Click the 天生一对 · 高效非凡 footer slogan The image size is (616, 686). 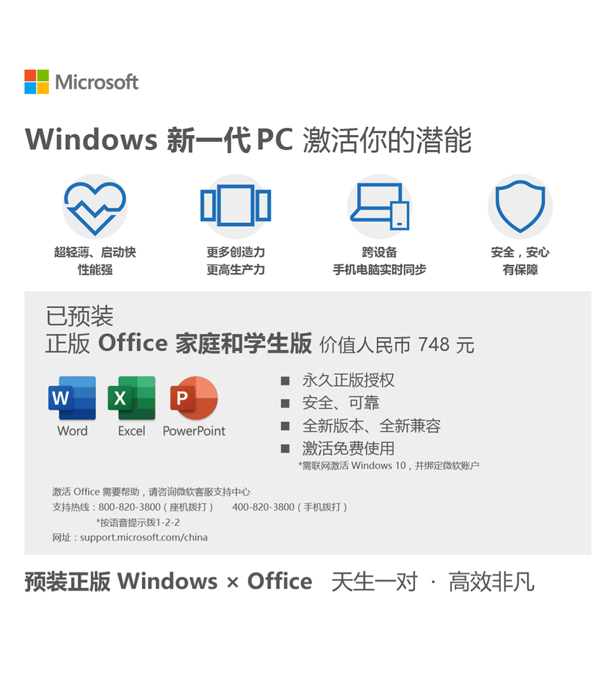click(432, 582)
